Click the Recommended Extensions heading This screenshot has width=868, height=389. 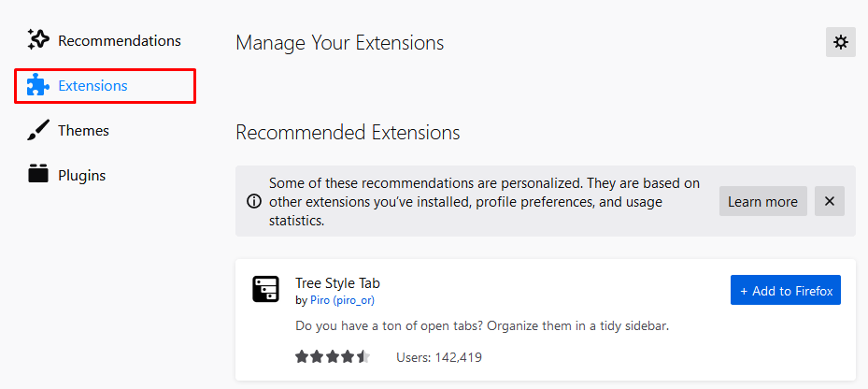click(348, 133)
